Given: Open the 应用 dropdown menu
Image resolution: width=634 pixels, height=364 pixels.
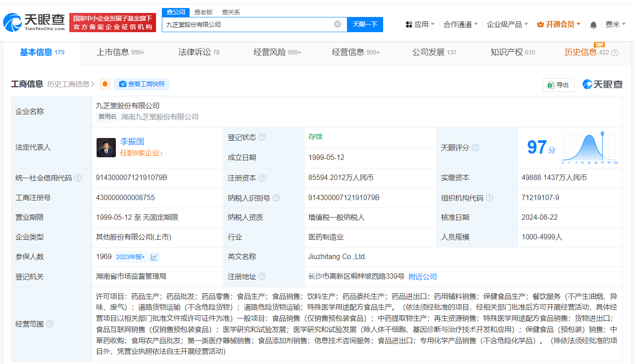Looking at the screenshot, I should pyautogui.click(x=420, y=25).
